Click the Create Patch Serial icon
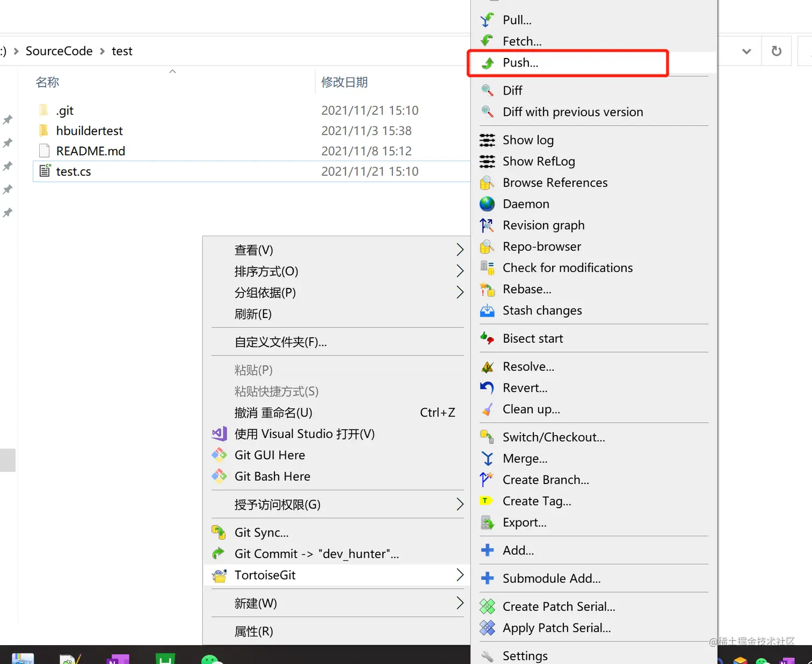Screen dimensions: 812x664 tap(487, 607)
